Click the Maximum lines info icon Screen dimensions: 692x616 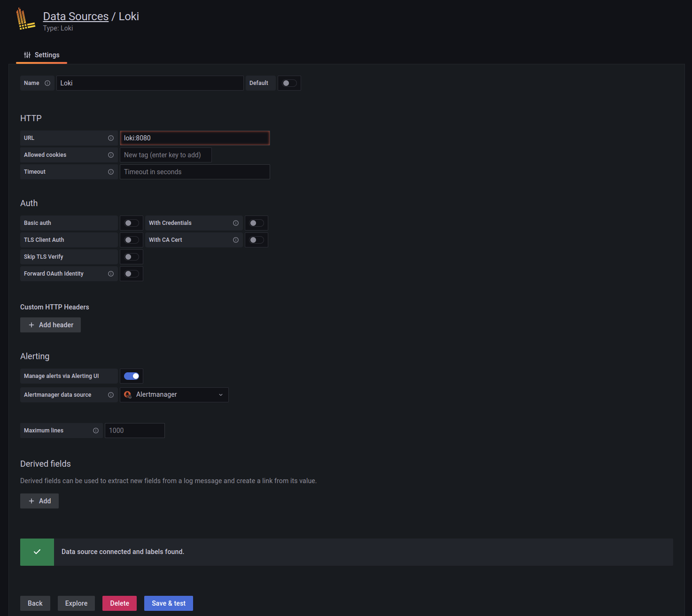tap(96, 430)
